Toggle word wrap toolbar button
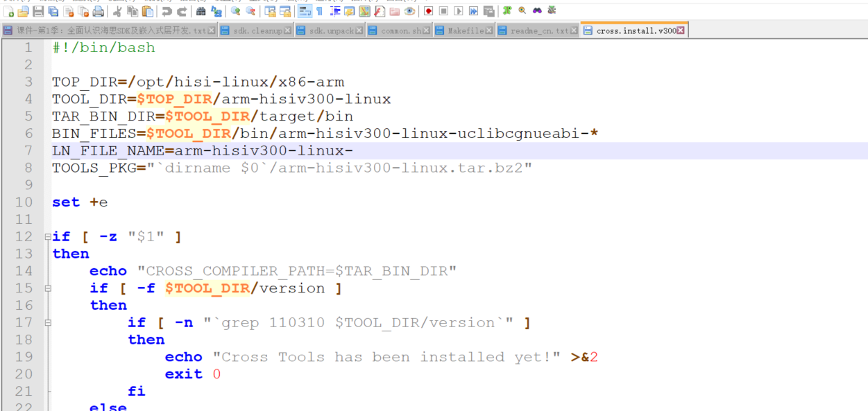The width and height of the screenshot is (868, 411). click(304, 11)
